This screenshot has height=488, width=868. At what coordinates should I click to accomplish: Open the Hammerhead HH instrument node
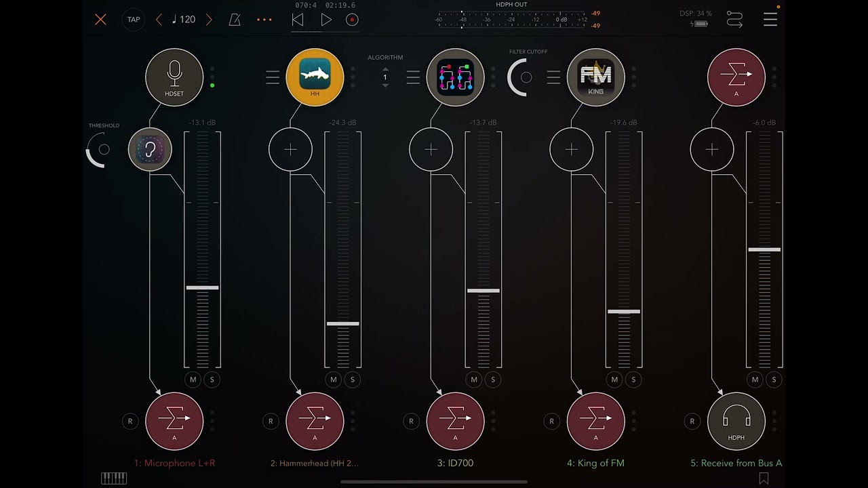(315, 77)
